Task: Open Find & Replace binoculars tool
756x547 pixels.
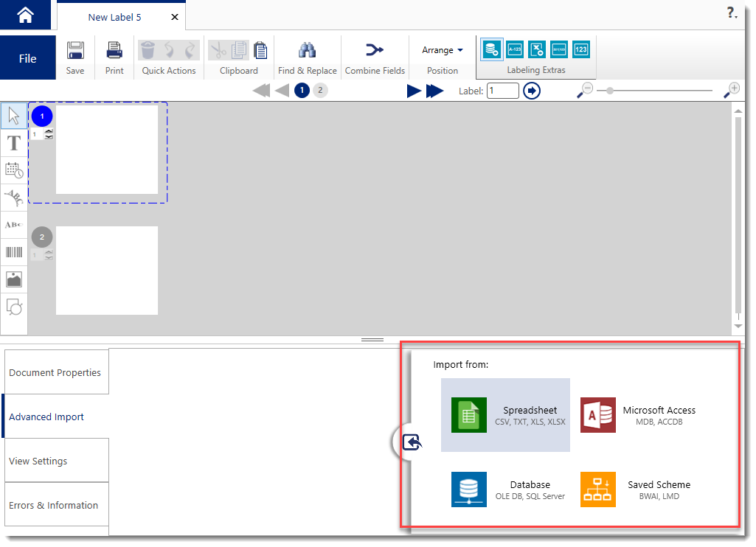Action: [x=307, y=50]
